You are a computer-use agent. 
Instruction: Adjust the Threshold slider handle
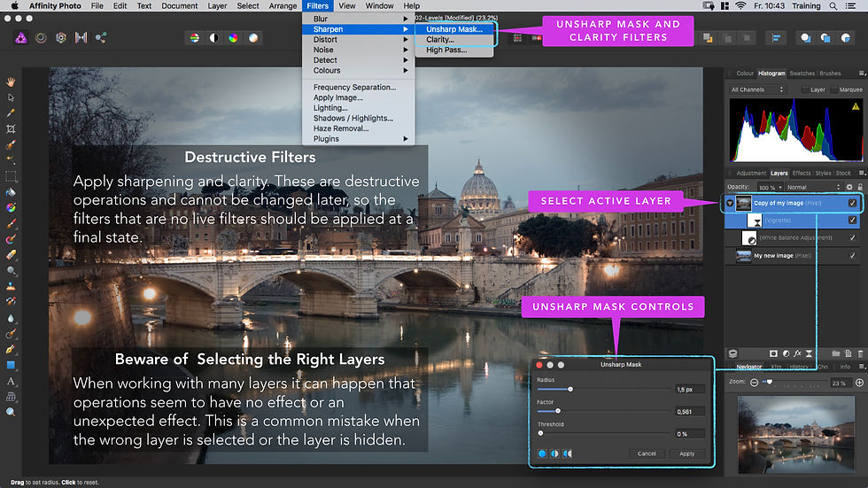(541, 433)
